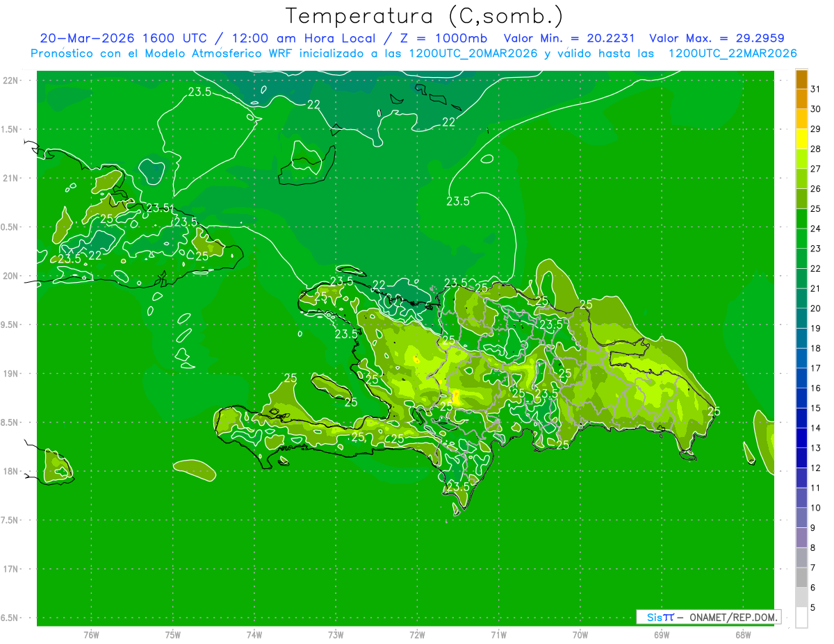Click the Temperatura (C,somb.) title

(425, 16)
